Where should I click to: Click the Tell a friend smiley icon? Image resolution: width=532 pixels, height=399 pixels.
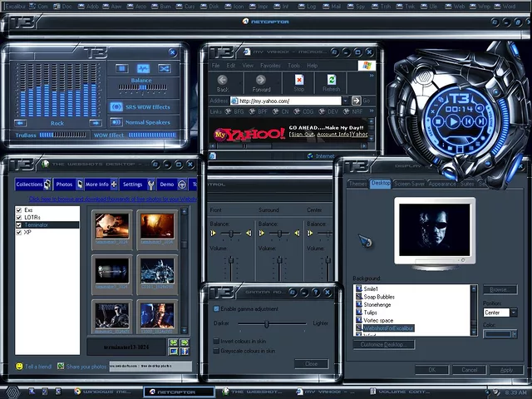pos(19,367)
